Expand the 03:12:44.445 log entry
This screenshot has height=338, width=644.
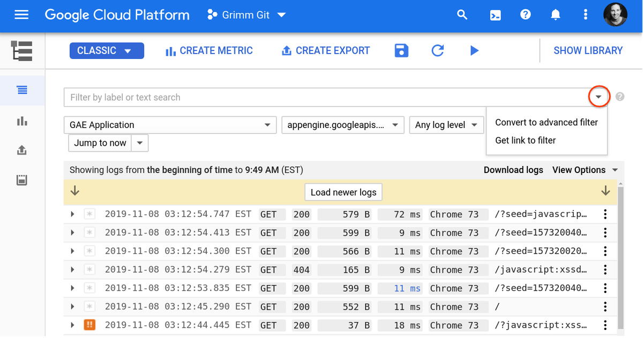tap(73, 325)
